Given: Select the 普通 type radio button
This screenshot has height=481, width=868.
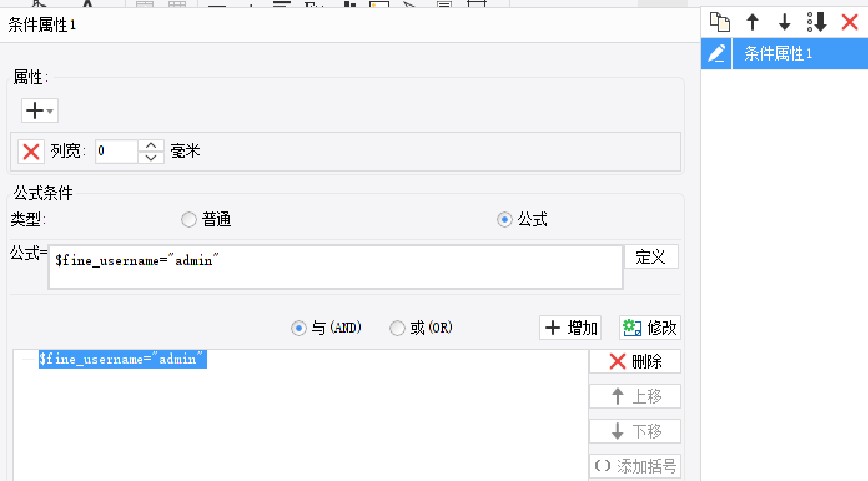Looking at the screenshot, I should coord(188,220).
